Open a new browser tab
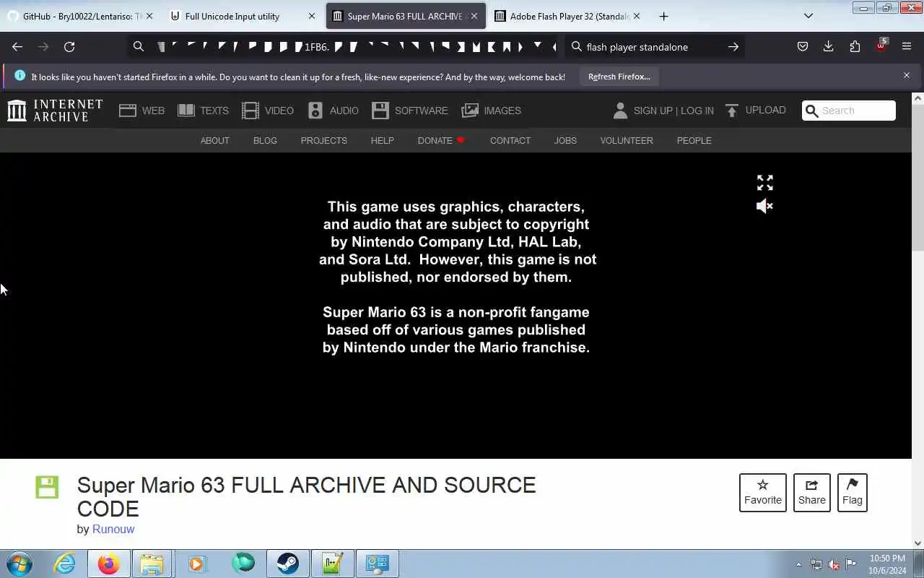This screenshot has height=578, width=924. tap(663, 16)
